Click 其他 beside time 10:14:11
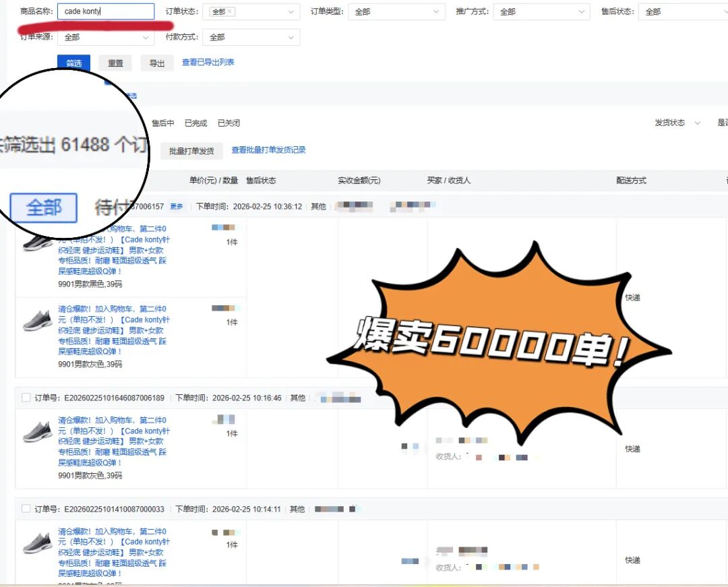The width and height of the screenshot is (728, 587). (x=297, y=509)
